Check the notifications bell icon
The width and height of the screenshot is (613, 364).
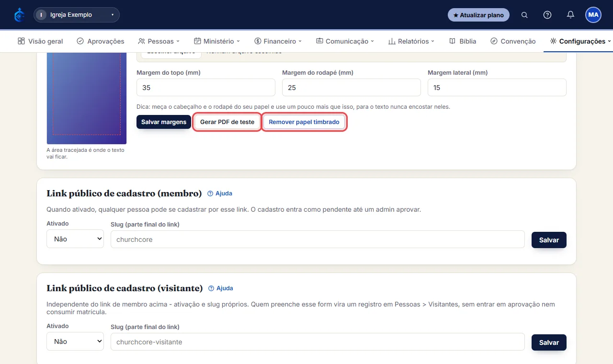570,15
